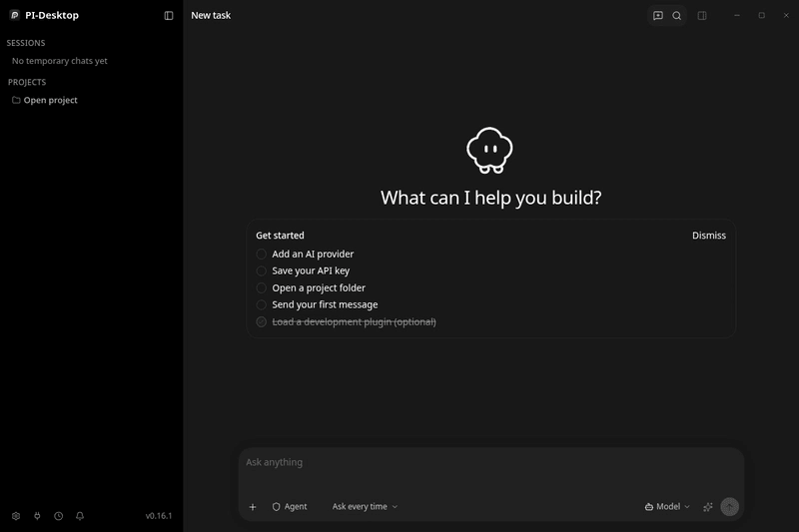Viewport: 799px width, 532px height.
Task: Click the No temporary chats yet text
Action: point(60,61)
